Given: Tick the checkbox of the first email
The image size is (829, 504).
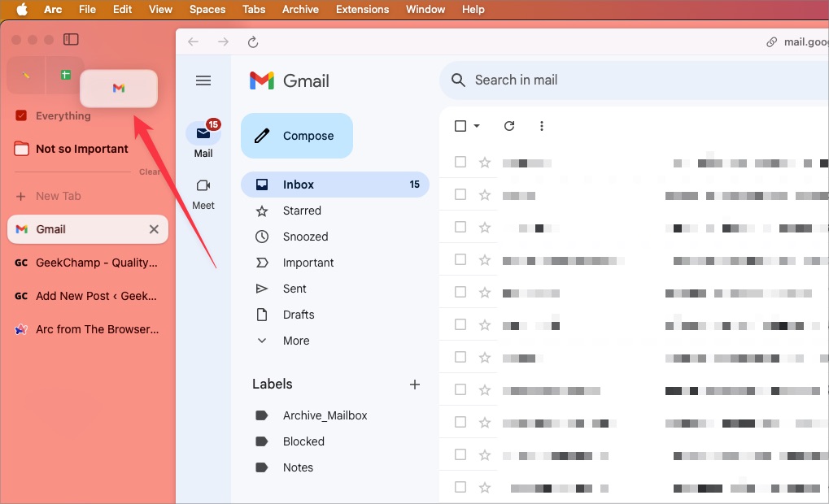Looking at the screenshot, I should coord(460,163).
